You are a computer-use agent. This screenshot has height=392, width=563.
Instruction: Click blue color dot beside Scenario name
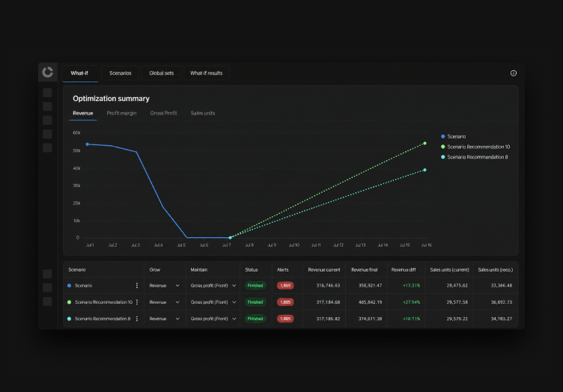(x=70, y=286)
